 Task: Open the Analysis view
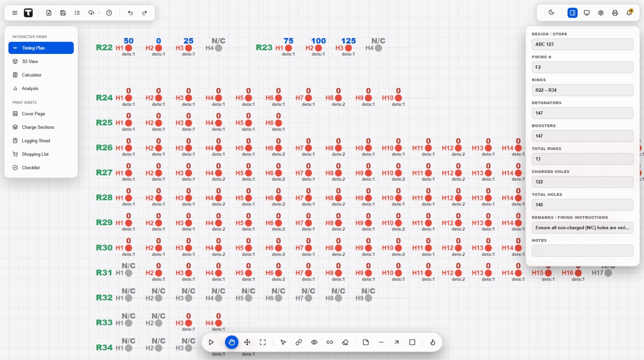(41, 88)
